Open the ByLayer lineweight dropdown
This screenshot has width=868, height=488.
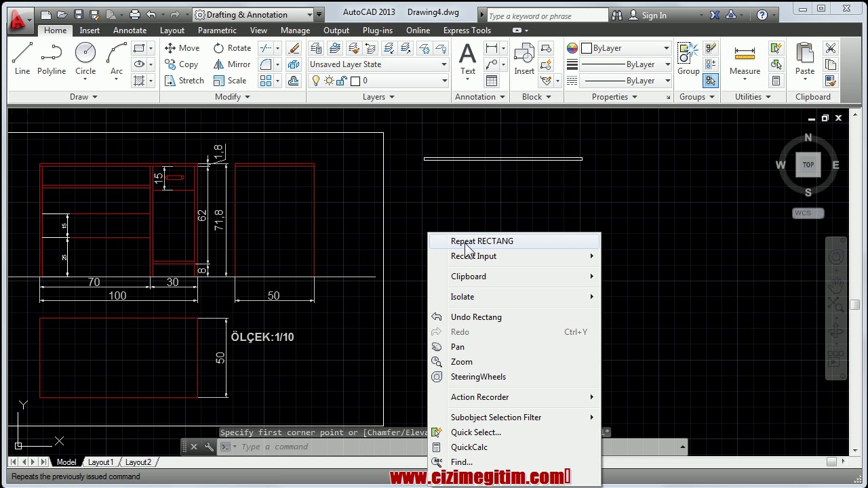click(625, 64)
